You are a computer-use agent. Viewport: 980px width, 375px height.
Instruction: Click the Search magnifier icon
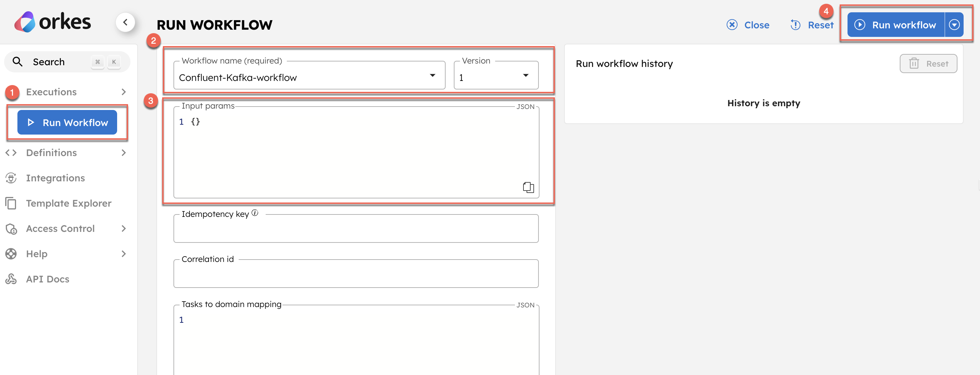click(x=17, y=61)
